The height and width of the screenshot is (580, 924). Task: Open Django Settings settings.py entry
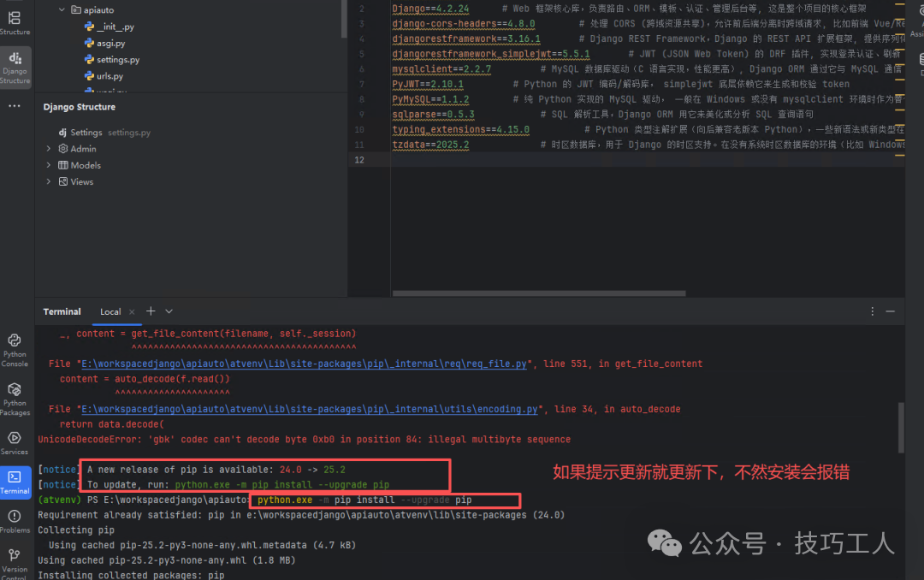(x=104, y=133)
